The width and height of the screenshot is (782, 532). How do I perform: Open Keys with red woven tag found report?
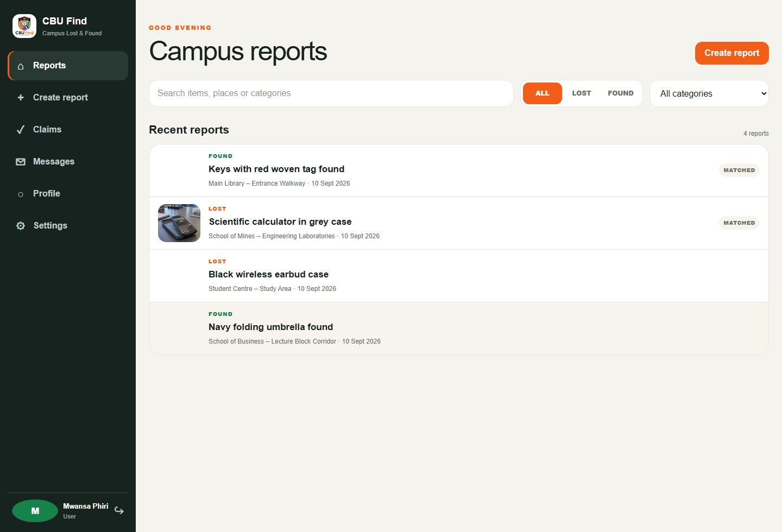(459, 170)
